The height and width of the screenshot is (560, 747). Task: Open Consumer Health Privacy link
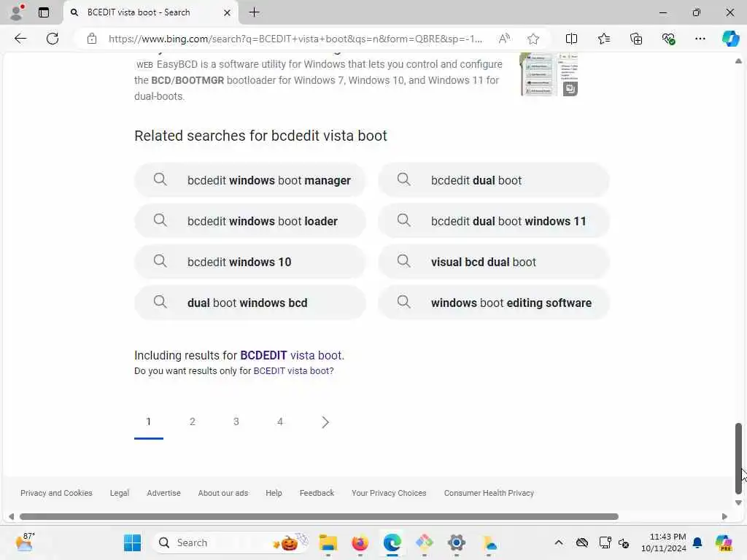pos(489,494)
